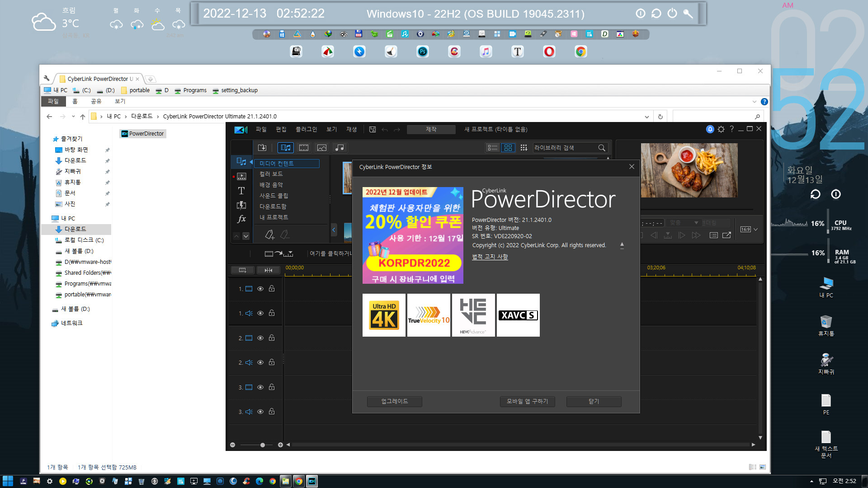
Task: Toggle the lock on audio track 2
Action: click(272, 362)
